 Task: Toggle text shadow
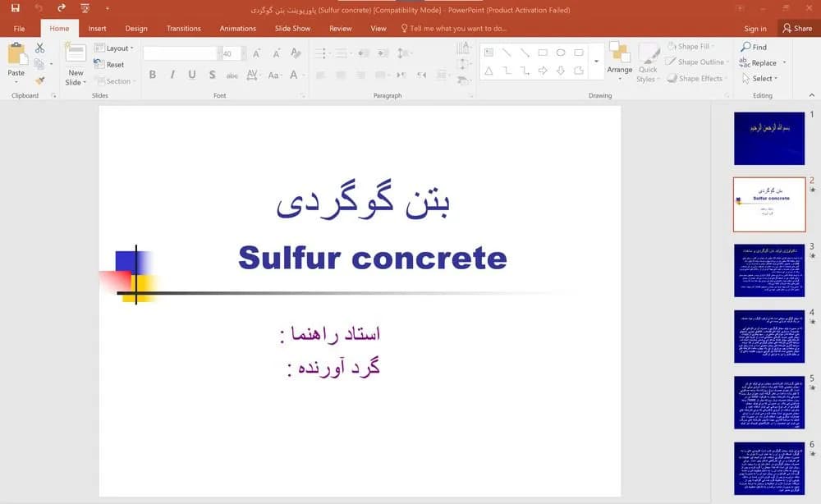tap(212, 75)
